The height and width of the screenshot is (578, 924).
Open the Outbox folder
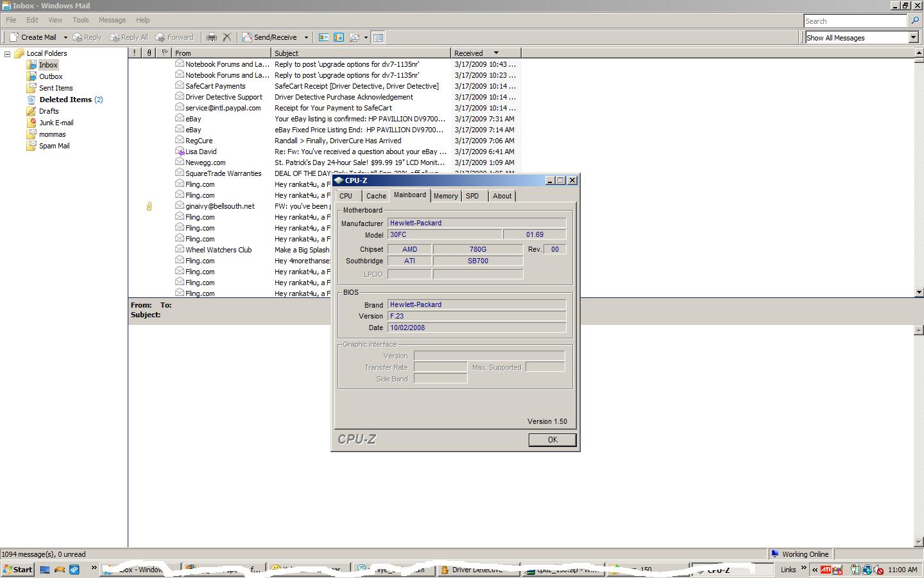[51, 76]
